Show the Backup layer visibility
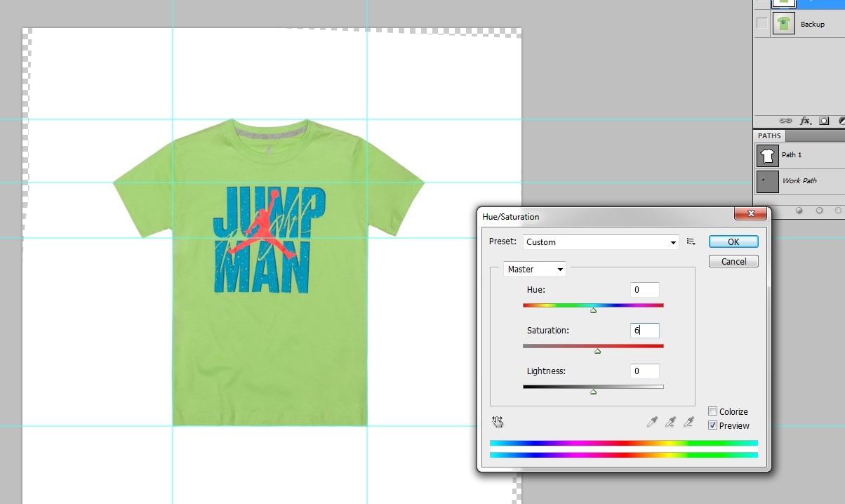845x504 pixels. tap(761, 24)
